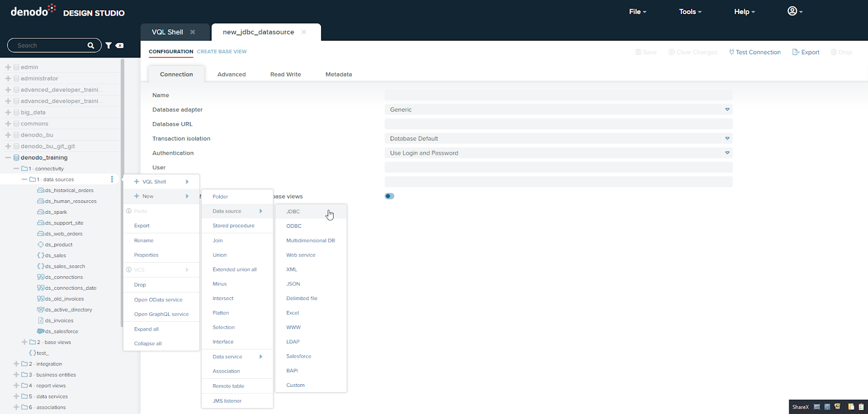The image size is (868, 414).
Task: Open the Transaction isolation dropdown
Action: [x=559, y=138]
